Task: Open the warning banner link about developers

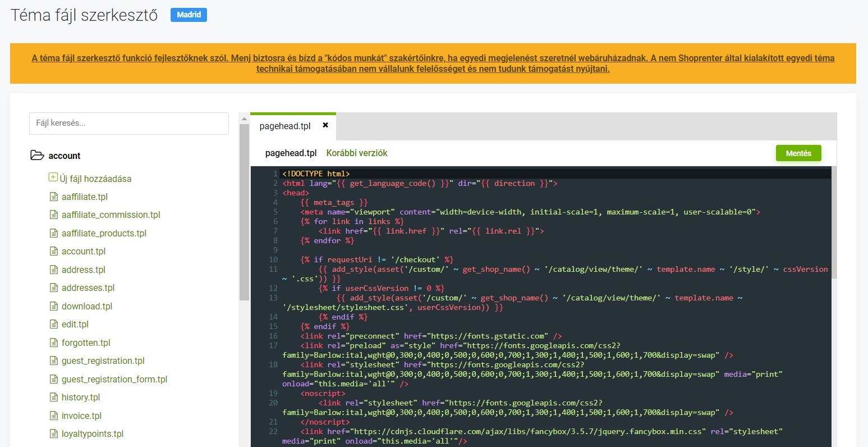Action: point(433,63)
